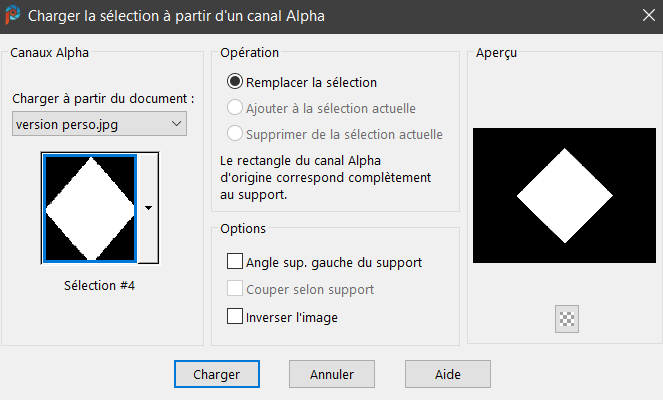The width and height of the screenshot is (663, 400).
Task: Tick the 'Couper selon support' checkbox
Action: [x=235, y=289]
